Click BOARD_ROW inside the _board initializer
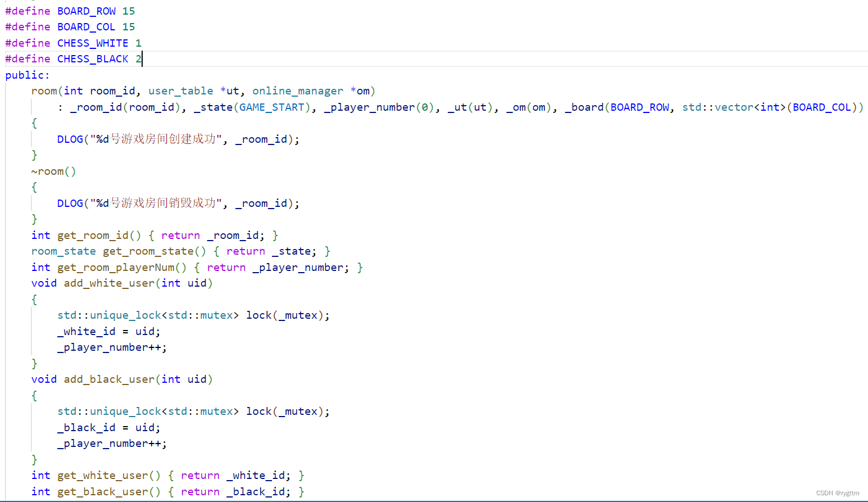The height and width of the screenshot is (502, 868). click(640, 107)
